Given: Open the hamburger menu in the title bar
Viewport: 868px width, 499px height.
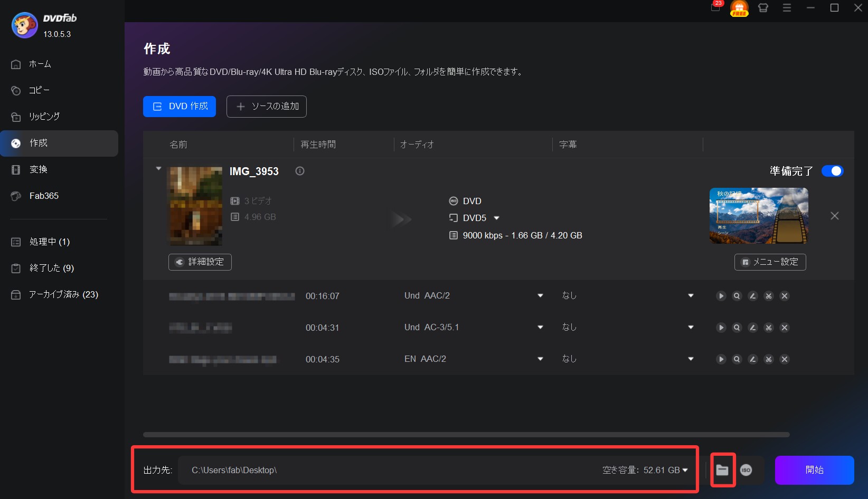Looking at the screenshot, I should [x=787, y=8].
